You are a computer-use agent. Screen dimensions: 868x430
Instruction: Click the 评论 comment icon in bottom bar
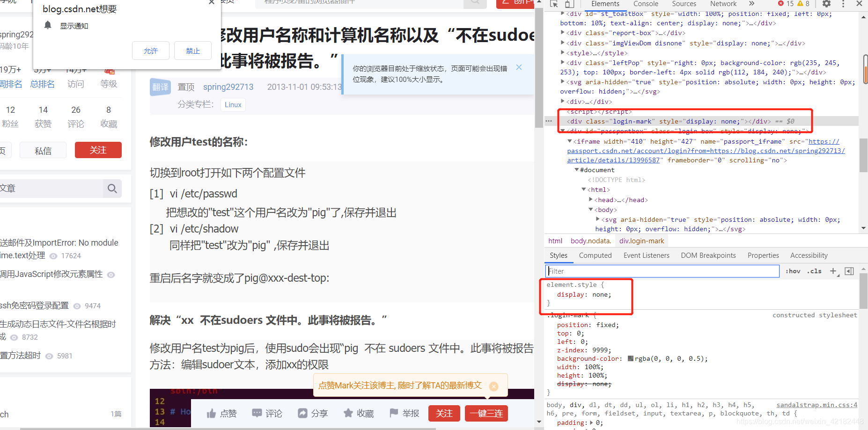(x=257, y=413)
